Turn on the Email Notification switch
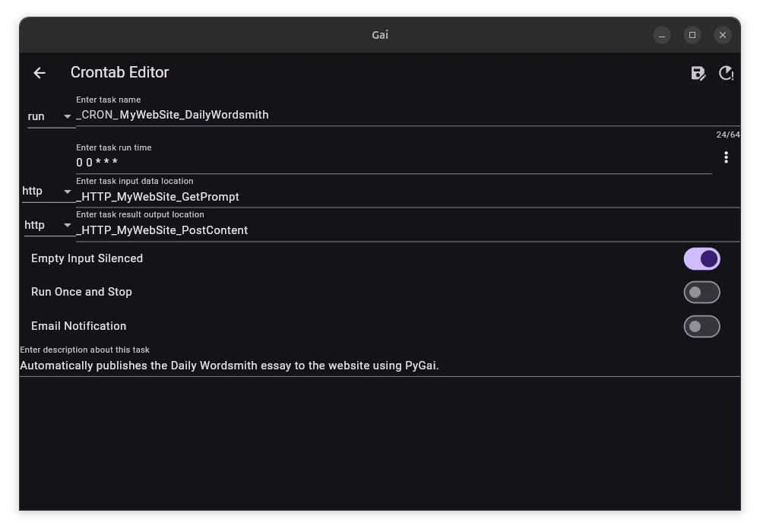 click(701, 327)
